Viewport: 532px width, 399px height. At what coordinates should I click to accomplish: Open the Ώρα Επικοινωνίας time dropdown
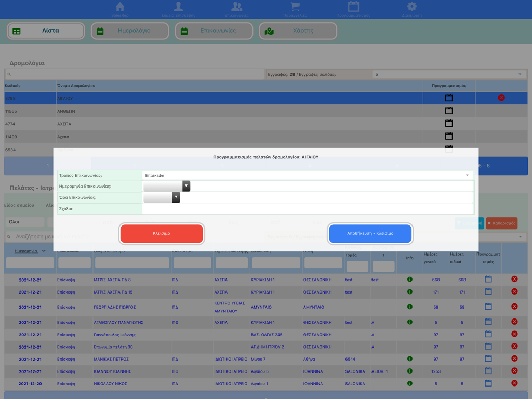click(176, 197)
